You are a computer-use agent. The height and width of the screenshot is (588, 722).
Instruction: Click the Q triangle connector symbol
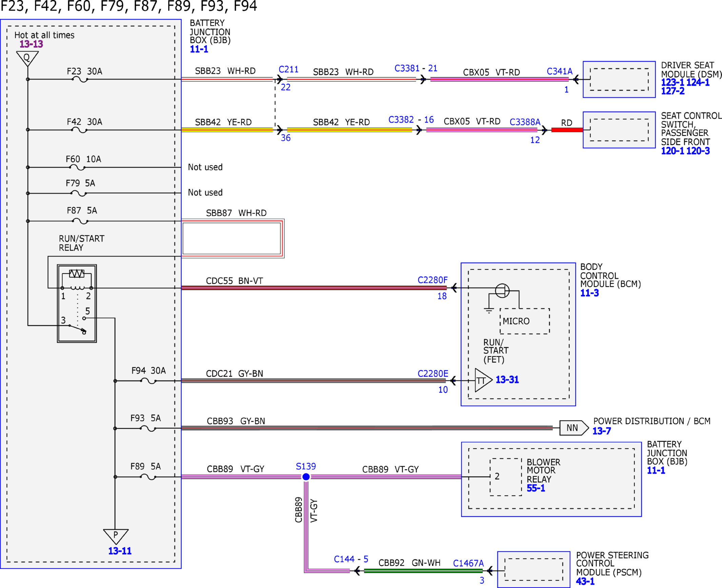click(x=27, y=59)
